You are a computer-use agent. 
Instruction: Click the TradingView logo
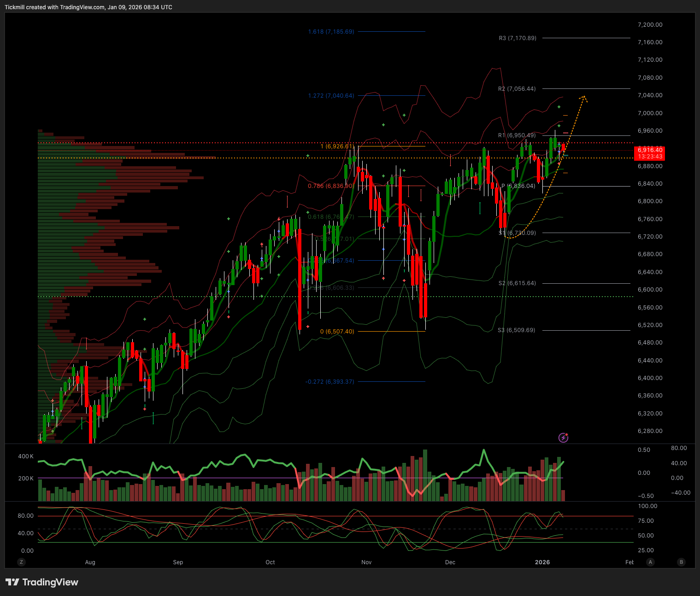[x=42, y=582]
